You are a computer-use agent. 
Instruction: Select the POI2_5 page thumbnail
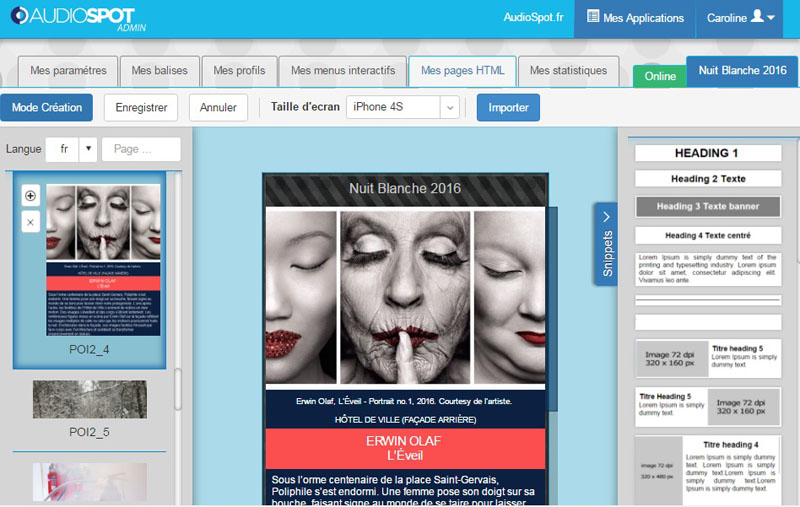pos(90,399)
